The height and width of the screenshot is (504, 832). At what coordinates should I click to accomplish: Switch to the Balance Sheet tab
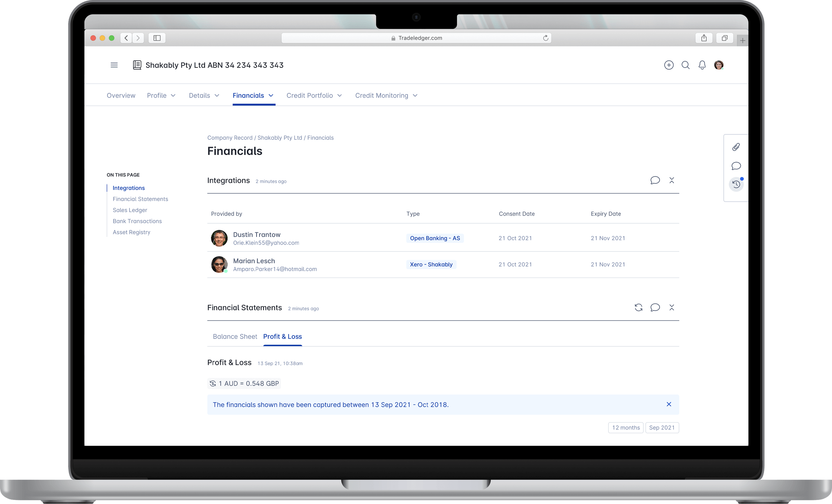click(235, 337)
